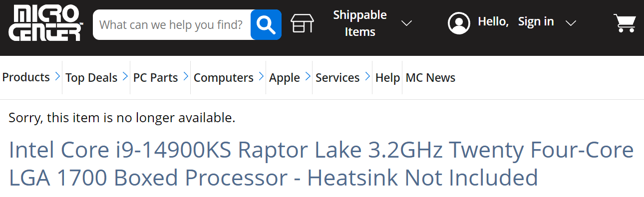The width and height of the screenshot is (644, 197).
Task: Expand the chevron next to Products
Action: [57, 77]
